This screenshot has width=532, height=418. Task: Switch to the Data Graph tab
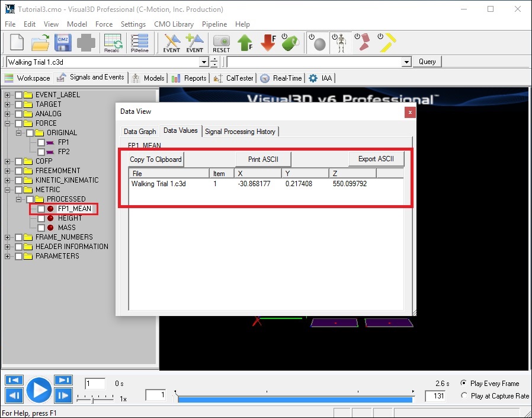(x=140, y=132)
